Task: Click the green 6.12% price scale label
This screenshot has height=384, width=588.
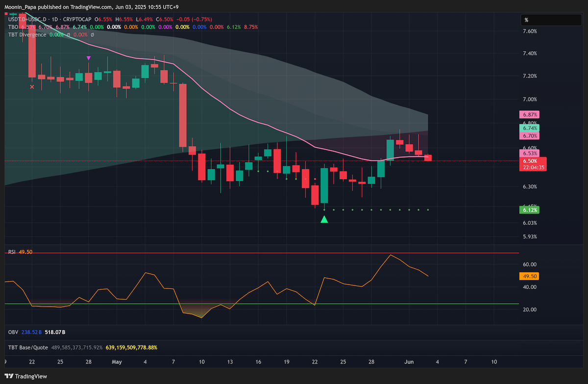Action: (530, 210)
